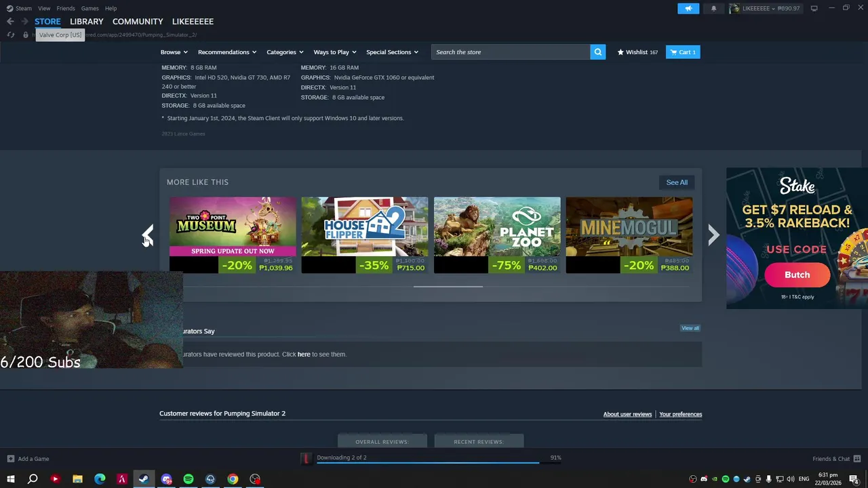This screenshot has width=868, height=488.
Task: Open the Two Point Museum card
Action: [233, 235]
